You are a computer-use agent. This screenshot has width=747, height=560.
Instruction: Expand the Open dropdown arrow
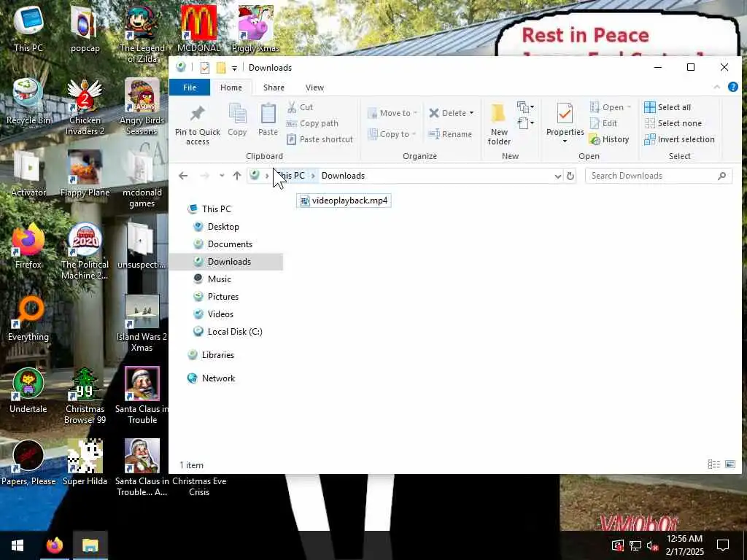(x=629, y=107)
